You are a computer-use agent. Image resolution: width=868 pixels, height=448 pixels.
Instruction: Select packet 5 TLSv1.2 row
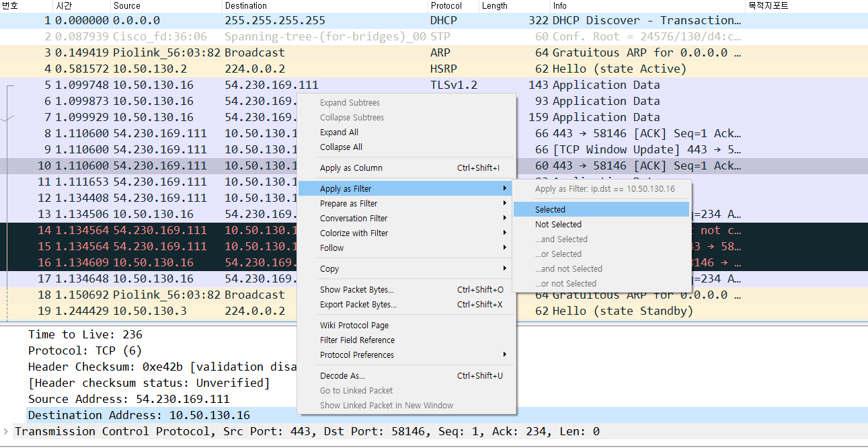[x=434, y=85]
